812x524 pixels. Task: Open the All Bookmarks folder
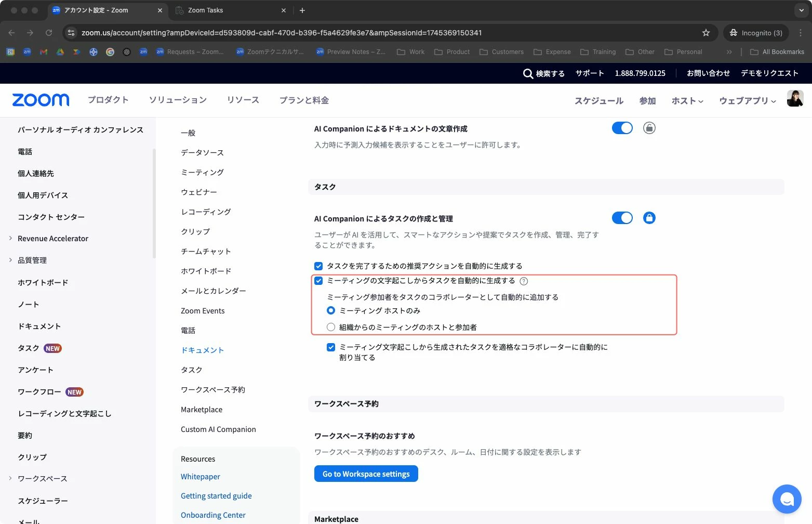(777, 52)
